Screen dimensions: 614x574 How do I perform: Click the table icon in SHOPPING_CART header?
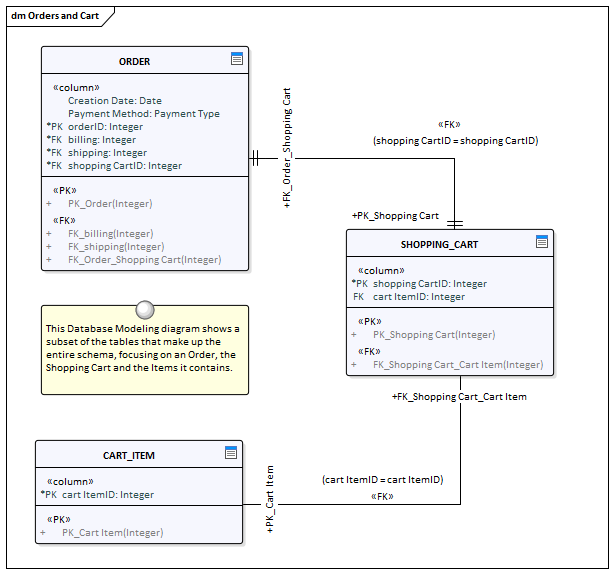(542, 242)
